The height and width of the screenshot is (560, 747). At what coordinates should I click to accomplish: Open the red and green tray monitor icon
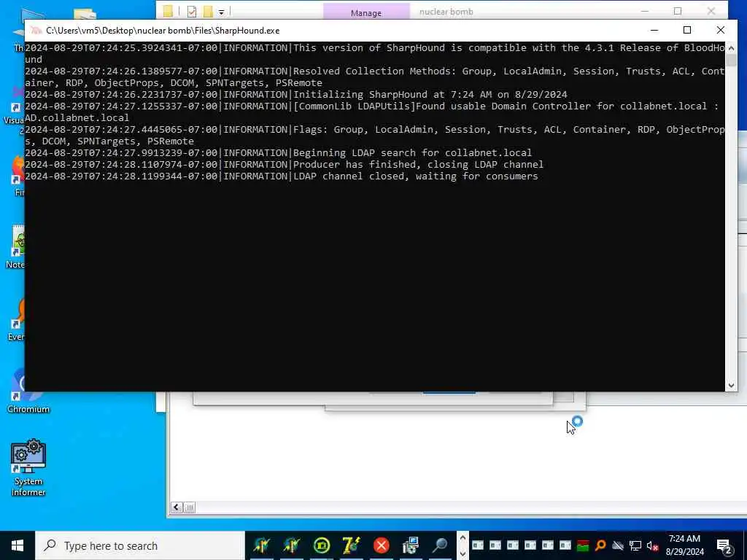tap(583, 545)
